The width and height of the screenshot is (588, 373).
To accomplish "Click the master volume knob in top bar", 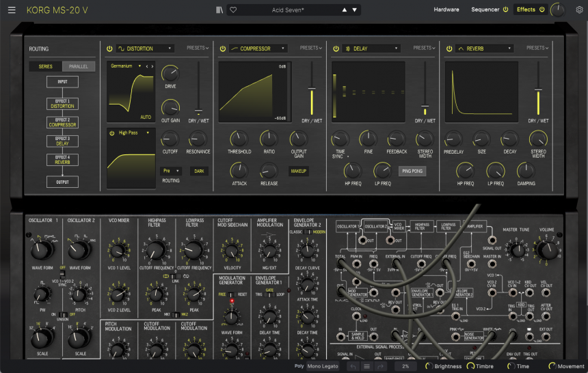I will (558, 10).
